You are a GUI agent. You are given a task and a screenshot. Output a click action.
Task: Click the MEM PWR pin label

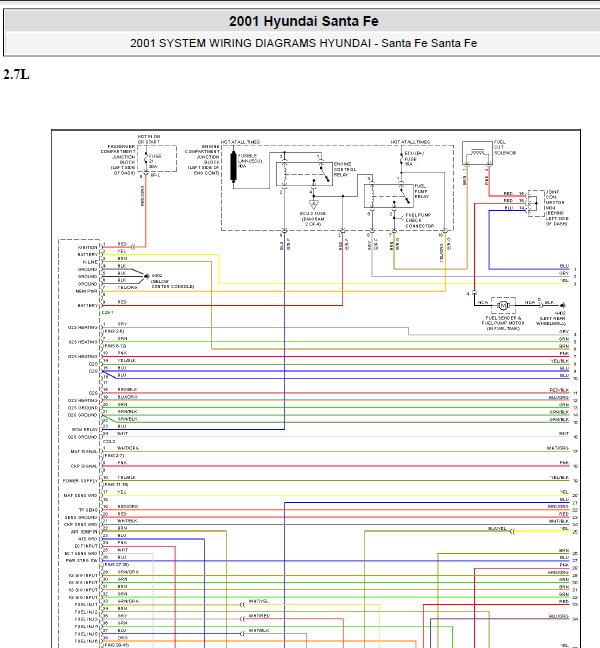click(86, 291)
